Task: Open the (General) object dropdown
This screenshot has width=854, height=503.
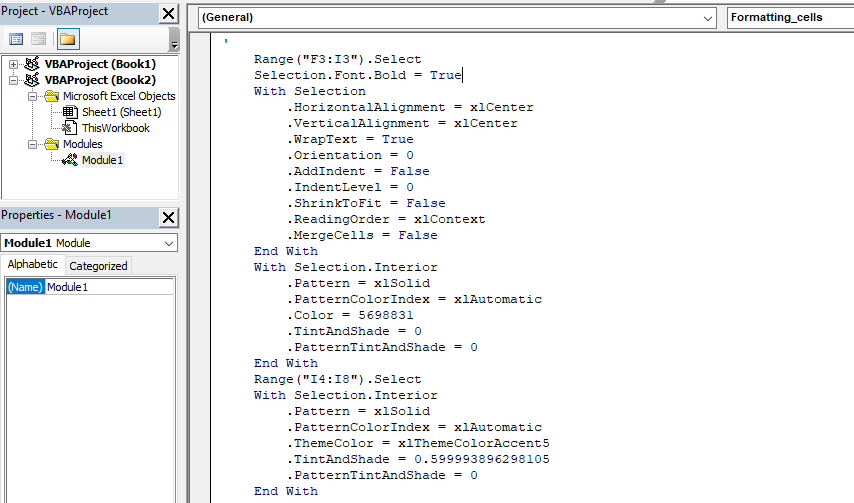Action: pyautogui.click(x=707, y=18)
